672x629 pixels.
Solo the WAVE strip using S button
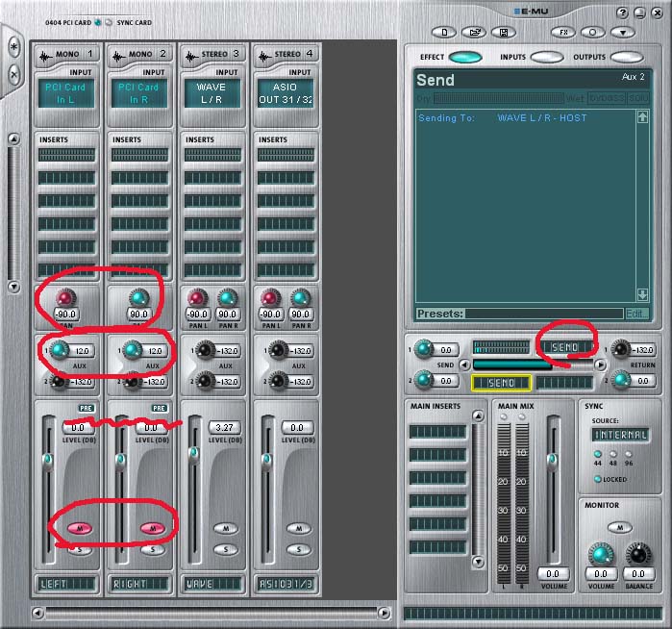pos(226,549)
